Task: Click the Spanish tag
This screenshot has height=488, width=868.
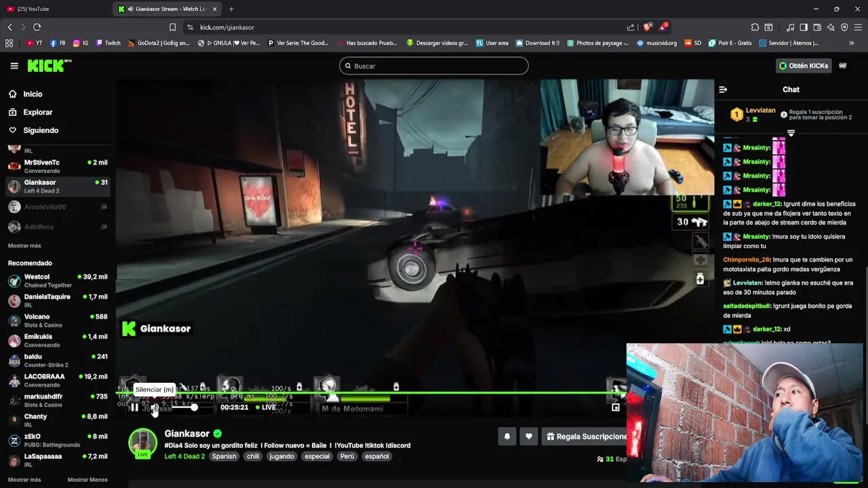Action: click(224, 456)
